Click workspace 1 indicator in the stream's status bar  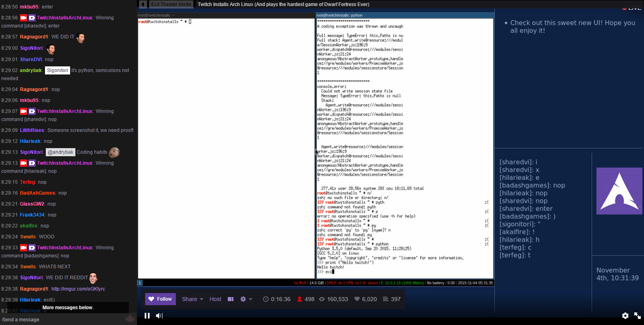pyautogui.click(x=140, y=283)
